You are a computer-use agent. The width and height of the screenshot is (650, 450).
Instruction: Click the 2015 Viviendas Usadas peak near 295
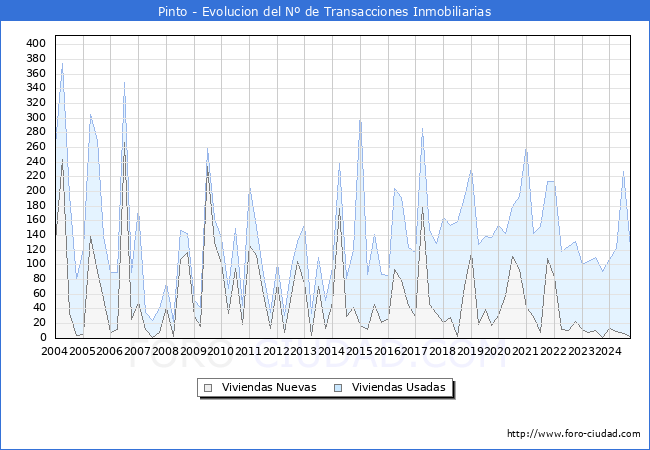(x=360, y=121)
